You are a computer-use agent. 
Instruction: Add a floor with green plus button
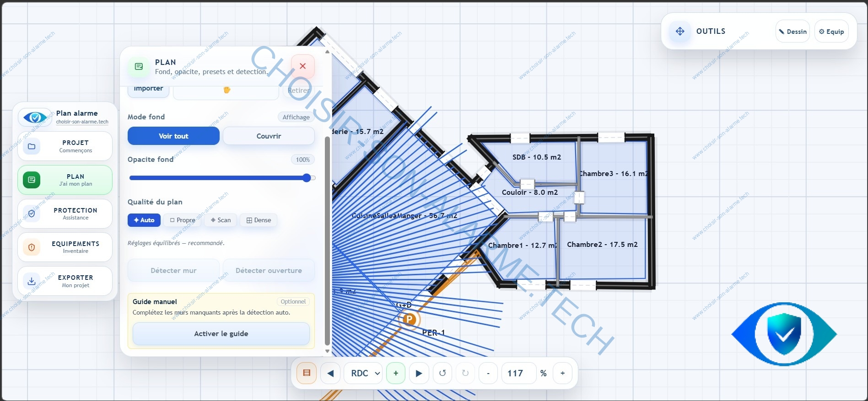[396, 373]
